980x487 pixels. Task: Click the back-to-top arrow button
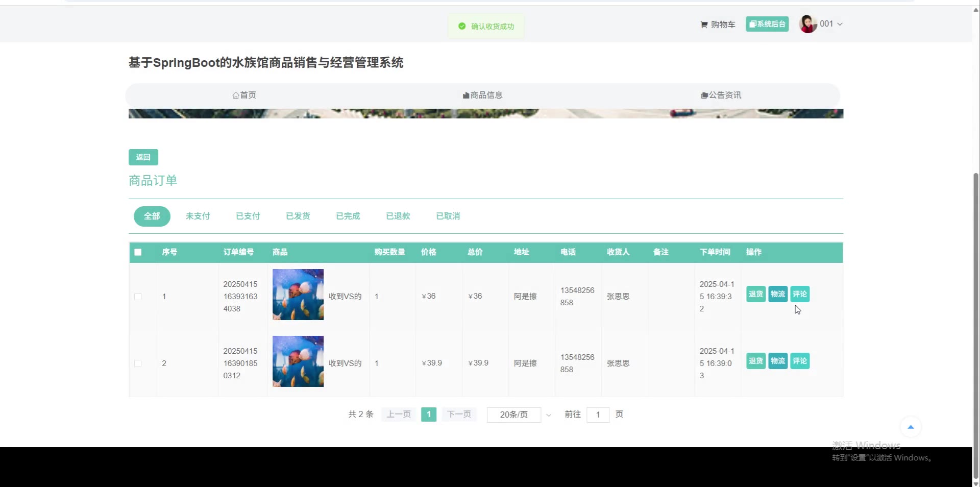coord(910,427)
